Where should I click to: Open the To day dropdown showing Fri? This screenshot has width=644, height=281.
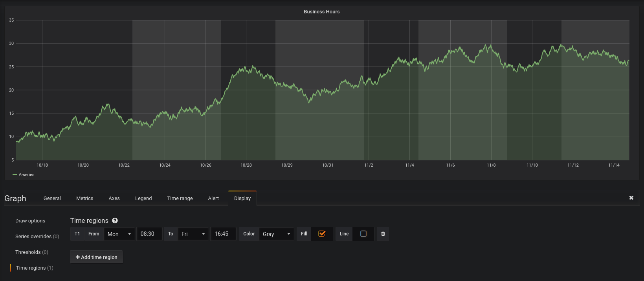click(193, 234)
